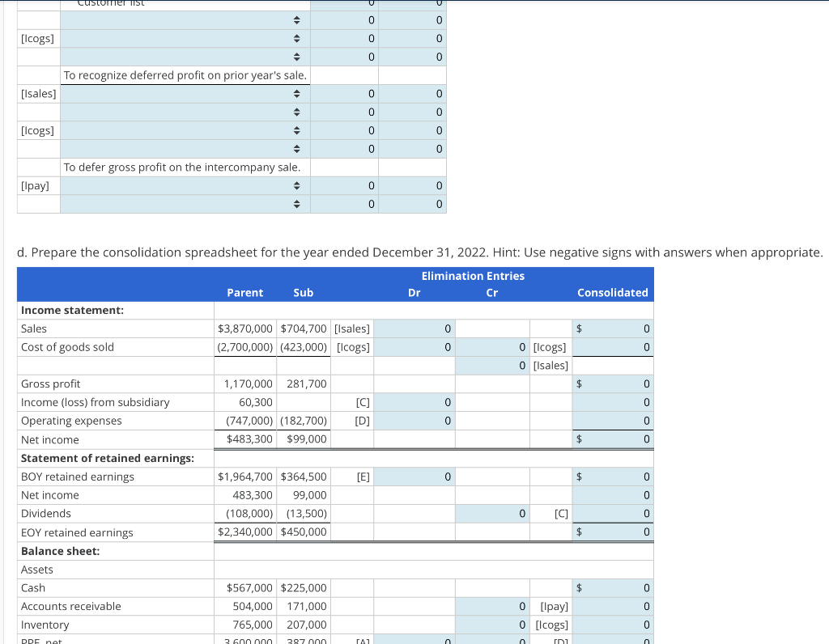The height and width of the screenshot is (644, 829).
Task: Select Sub Cash value $225,000
Action: tap(304, 587)
